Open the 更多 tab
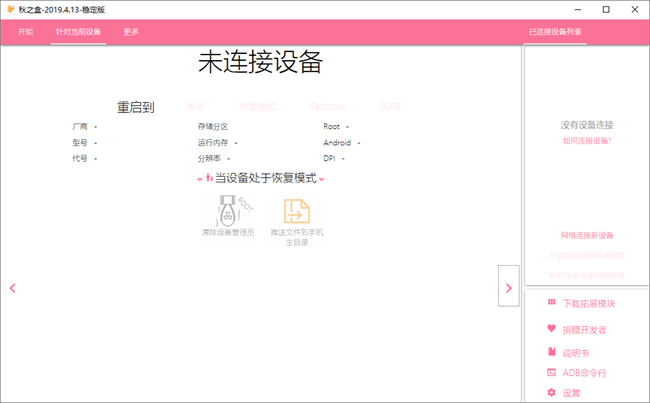 coord(131,32)
